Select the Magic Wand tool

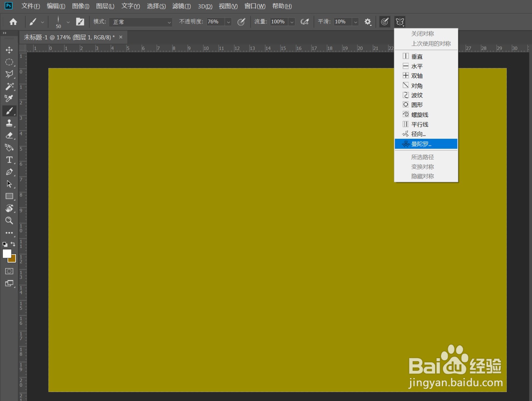(9, 87)
